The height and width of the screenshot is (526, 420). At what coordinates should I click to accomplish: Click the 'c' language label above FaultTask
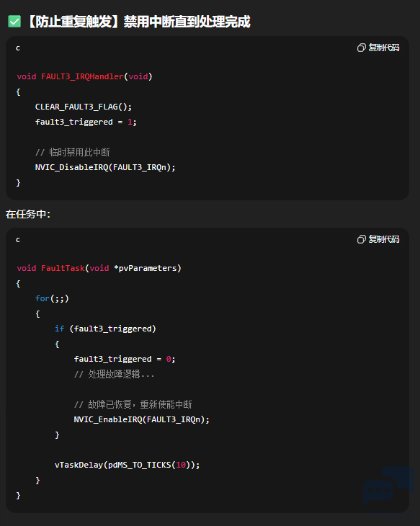[x=18, y=239]
